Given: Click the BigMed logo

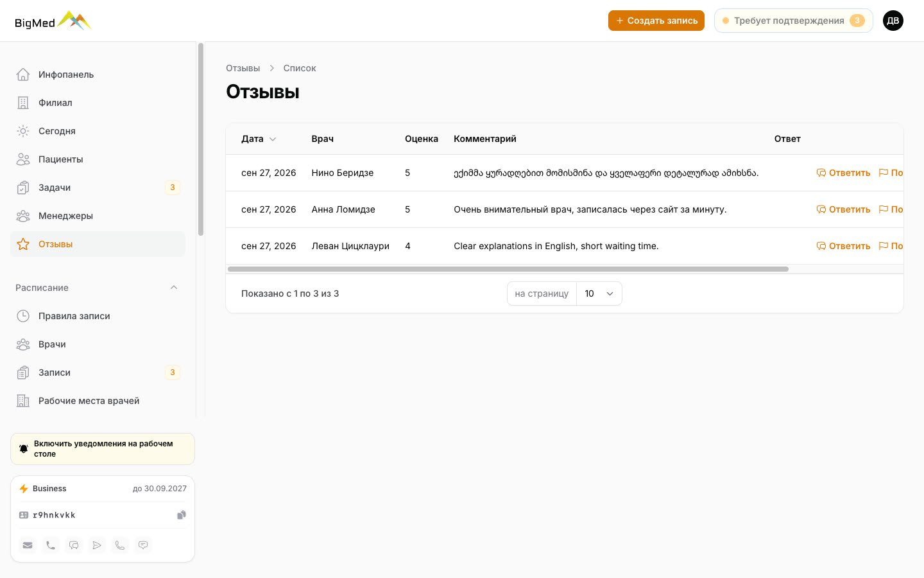Looking at the screenshot, I should pos(53,21).
